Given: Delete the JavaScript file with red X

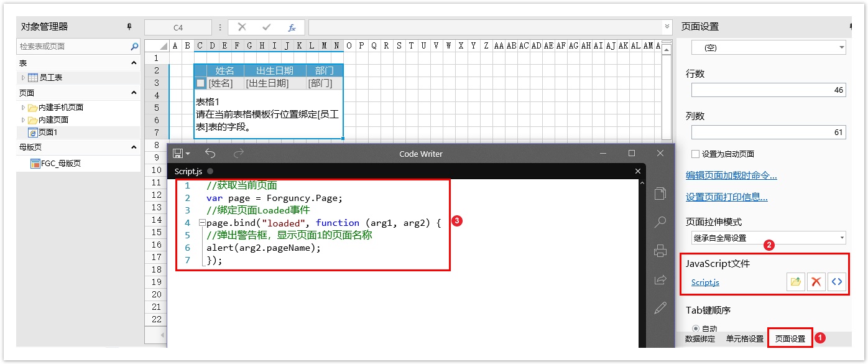Looking at the screenshot, I should click(x=816, y=282).
